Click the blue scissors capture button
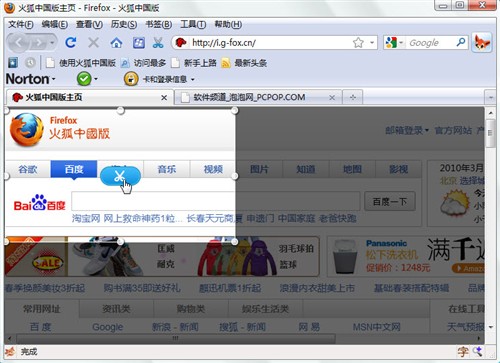 tap(120, 176)
